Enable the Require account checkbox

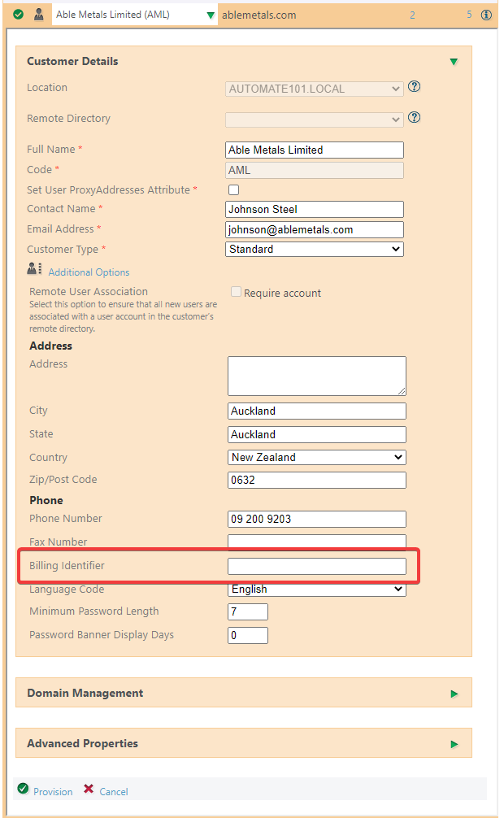tap(237, 292)
